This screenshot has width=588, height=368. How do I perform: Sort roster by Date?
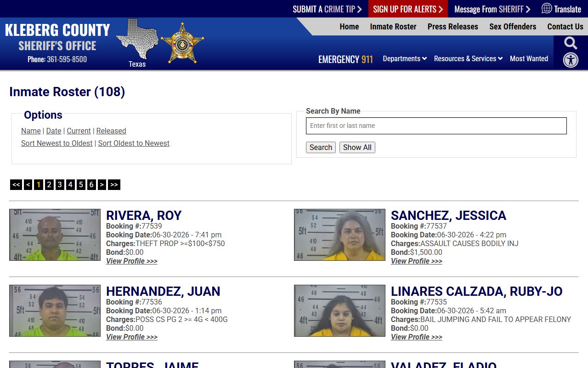click(x=54, y=131)
